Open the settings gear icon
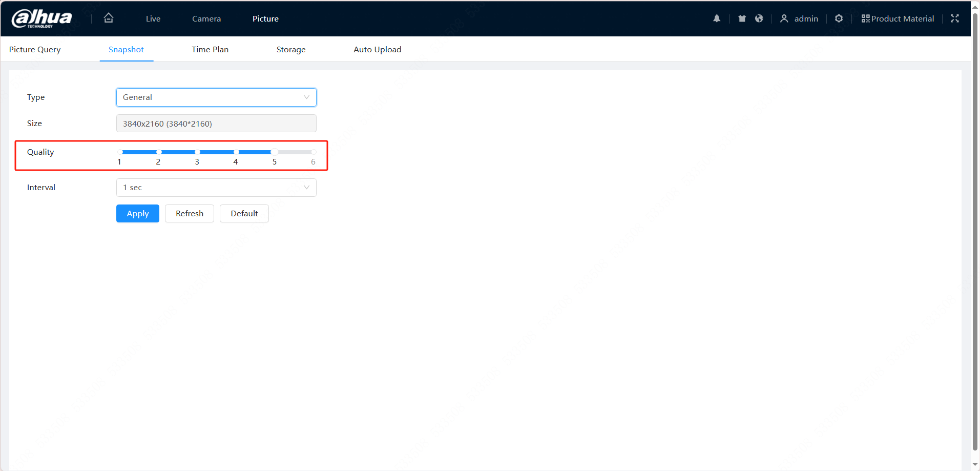 click(x=839, y=18)
